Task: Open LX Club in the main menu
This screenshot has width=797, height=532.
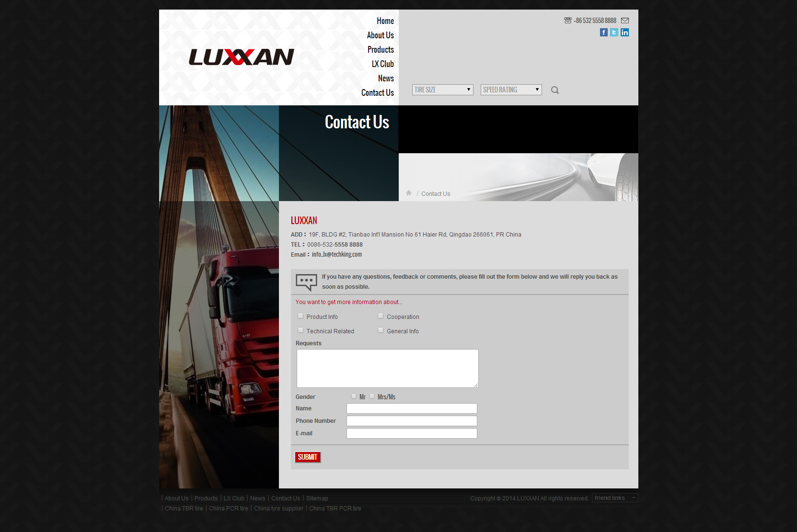Action: coord(383,64)
